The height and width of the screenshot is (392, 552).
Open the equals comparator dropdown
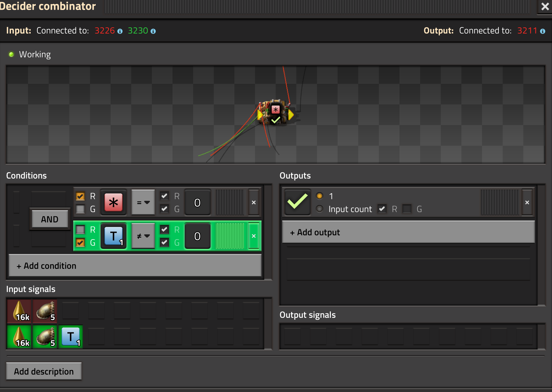click(143, 202)
